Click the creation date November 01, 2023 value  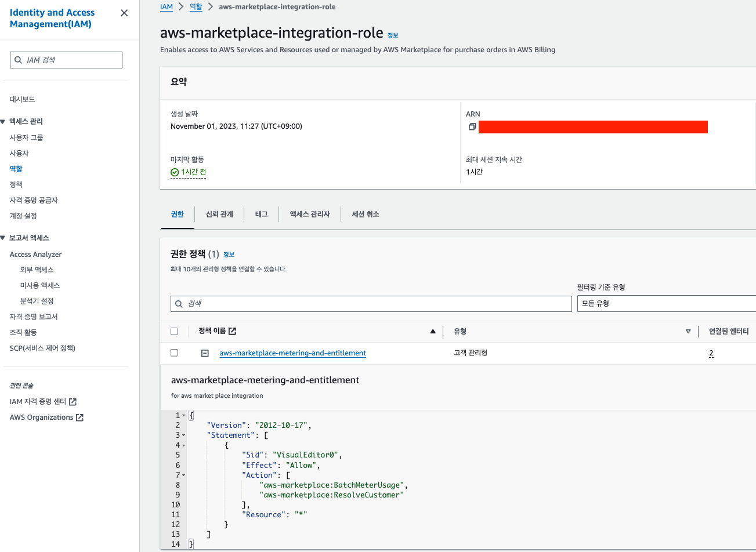236,126
